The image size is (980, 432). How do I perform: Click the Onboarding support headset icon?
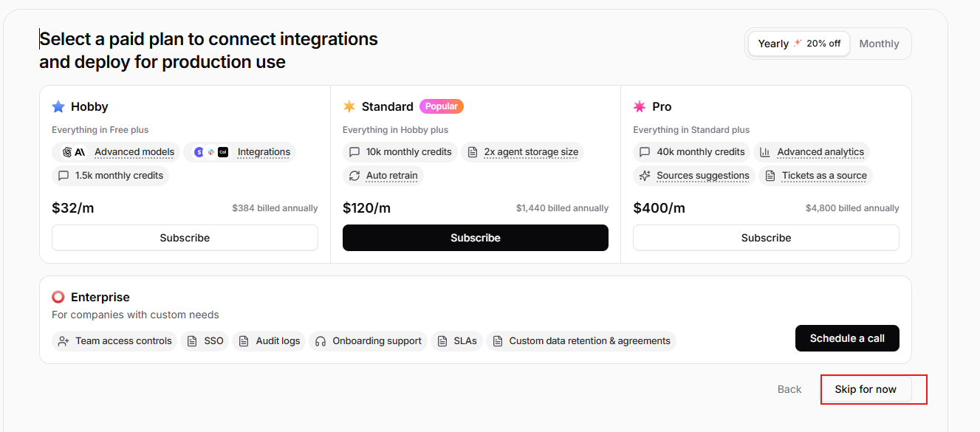(x=321, y=341)
